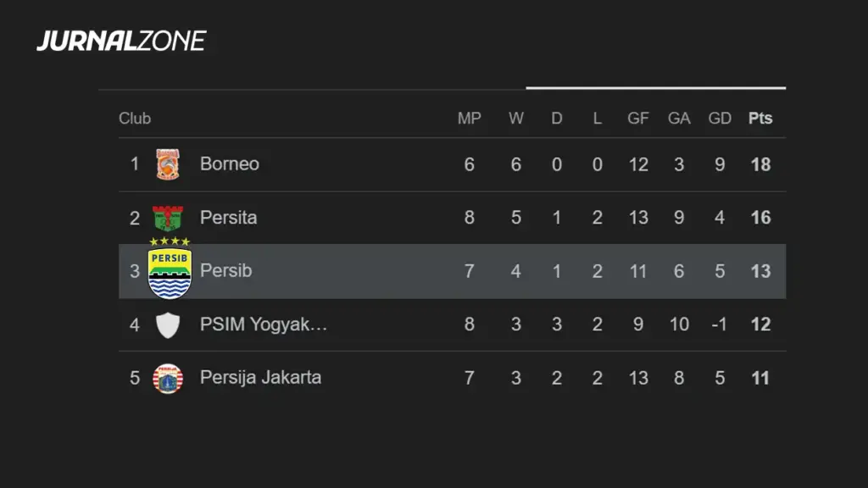Select the highlighted Persib team name
This screenshot has width=868, height=488.
[225, 271]
